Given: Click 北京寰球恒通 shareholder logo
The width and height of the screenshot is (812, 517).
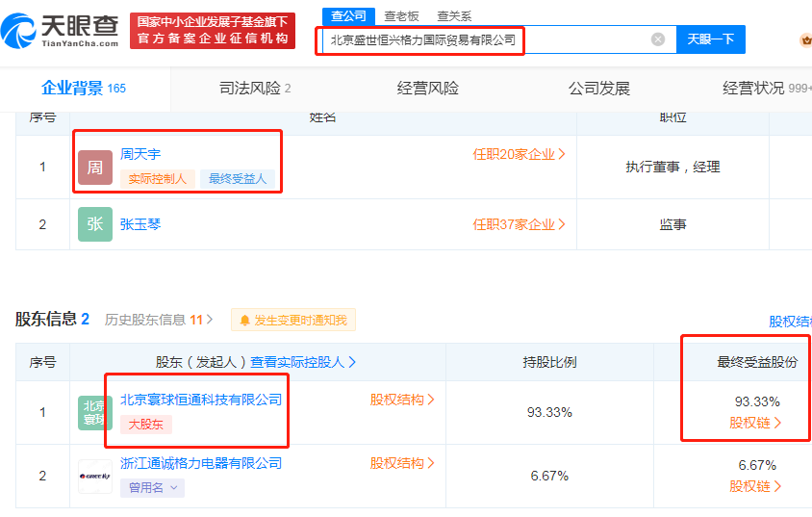Looking at the screenshot, I should (x=95, y=412).
